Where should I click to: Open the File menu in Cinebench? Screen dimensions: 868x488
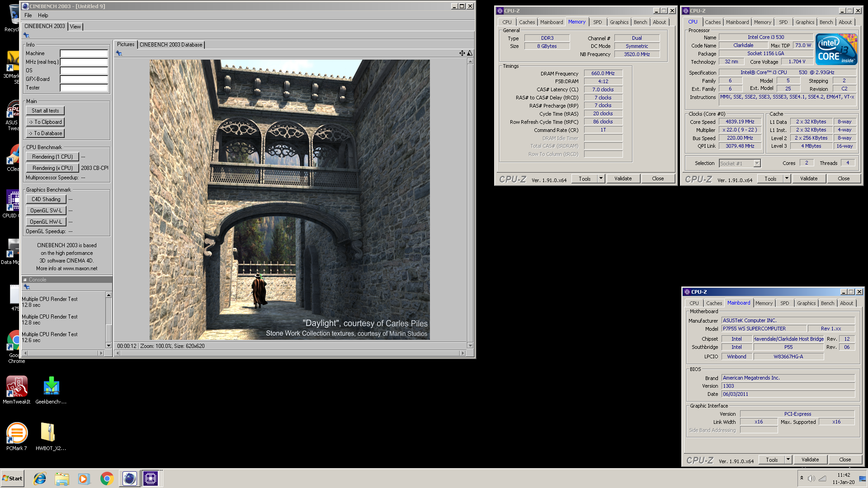[28, 15]
